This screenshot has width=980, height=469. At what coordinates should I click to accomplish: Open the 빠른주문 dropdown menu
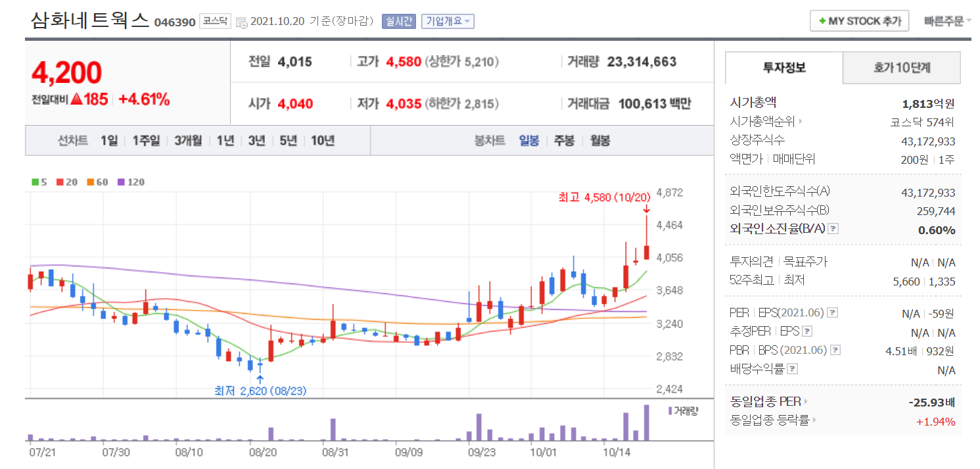[x=947, y=21]
